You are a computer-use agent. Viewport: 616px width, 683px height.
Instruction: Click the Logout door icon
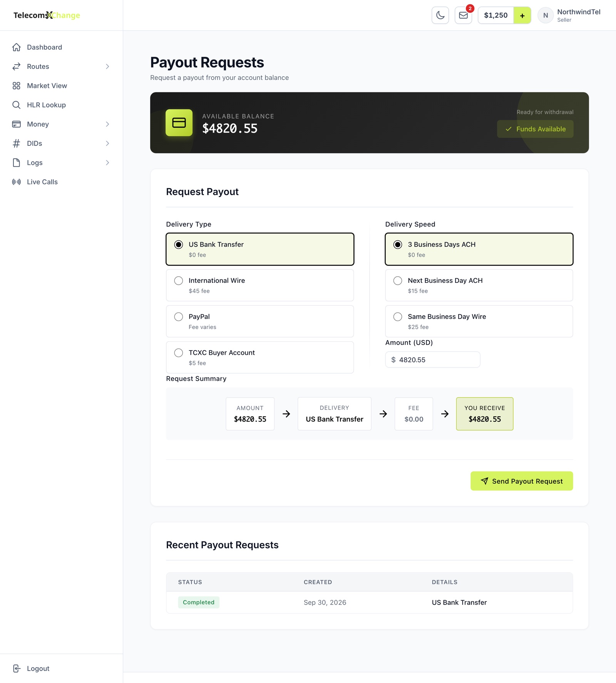point(16,668)
